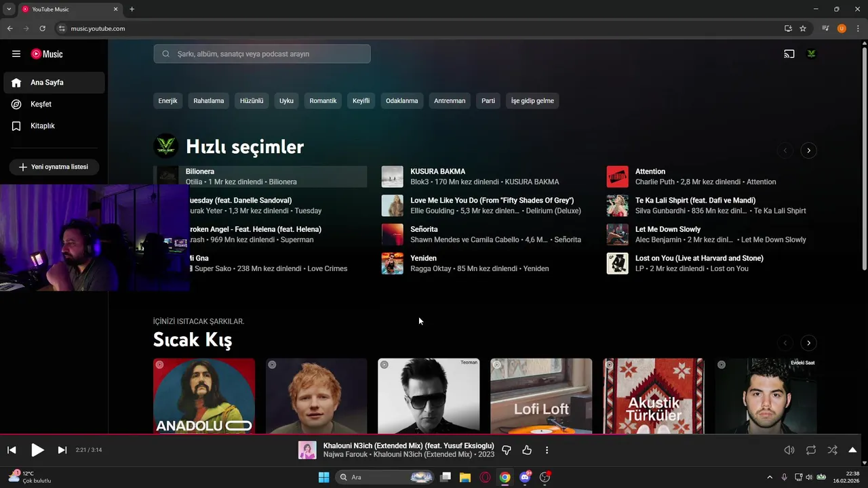Like the Khalouni N3ich track

coord(527,450)
